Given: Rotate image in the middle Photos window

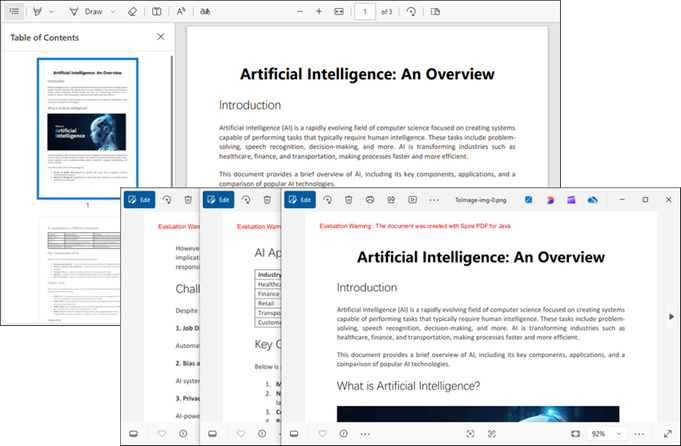Looking at the screenshot, I should pyautogui.click(x=246, y=200).
